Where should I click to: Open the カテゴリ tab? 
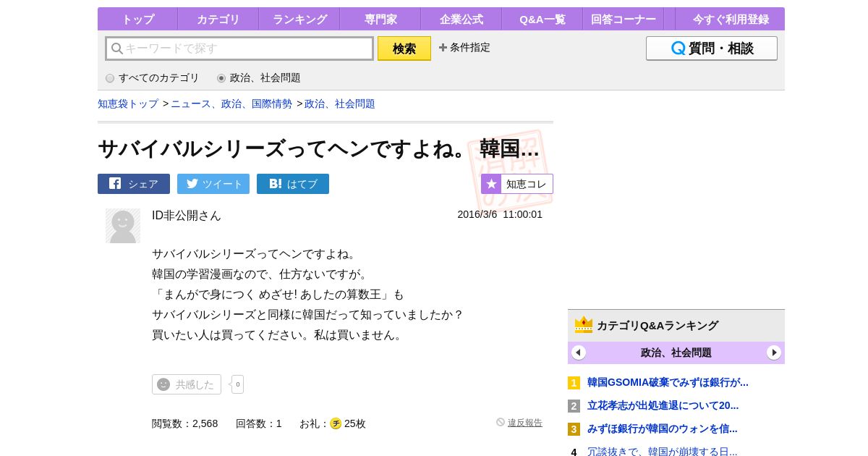(218, 20)
